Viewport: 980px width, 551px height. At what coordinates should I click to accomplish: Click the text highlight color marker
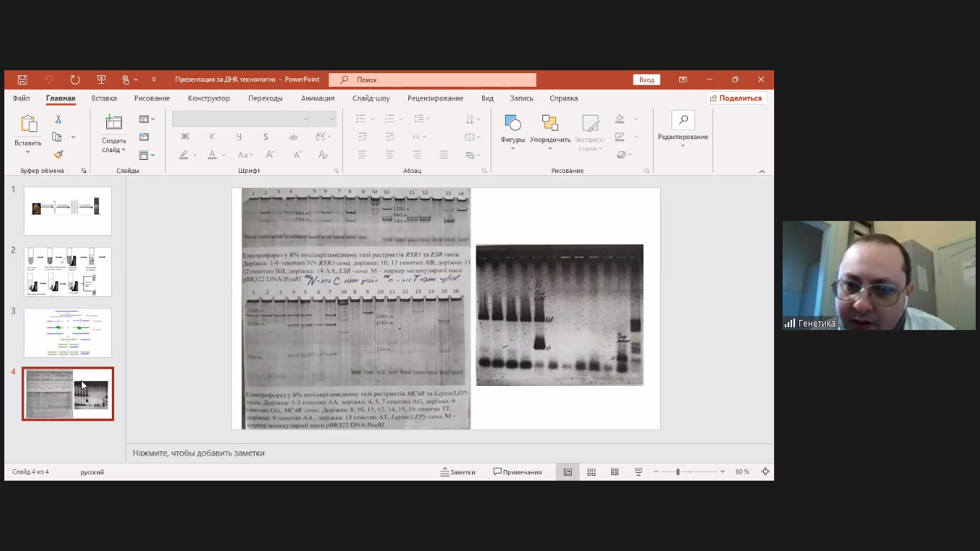click(184, 154)
